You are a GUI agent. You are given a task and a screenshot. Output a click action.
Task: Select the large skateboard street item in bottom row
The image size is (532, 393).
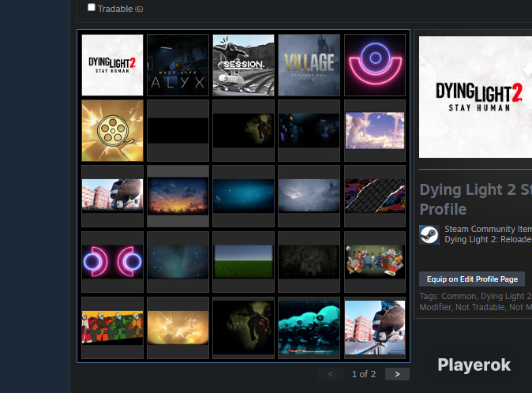[x=375, y=327]
